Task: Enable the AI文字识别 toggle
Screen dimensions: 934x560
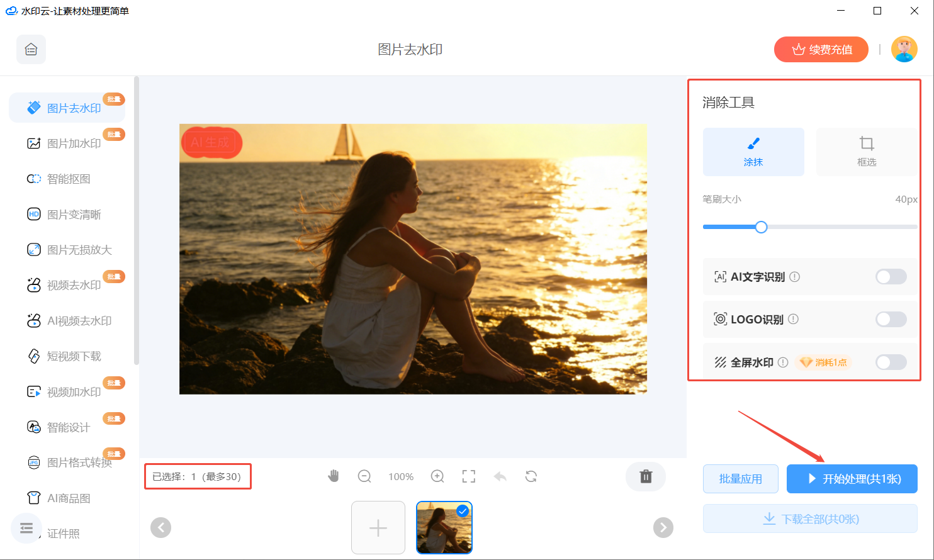Action: coord(891,277)
